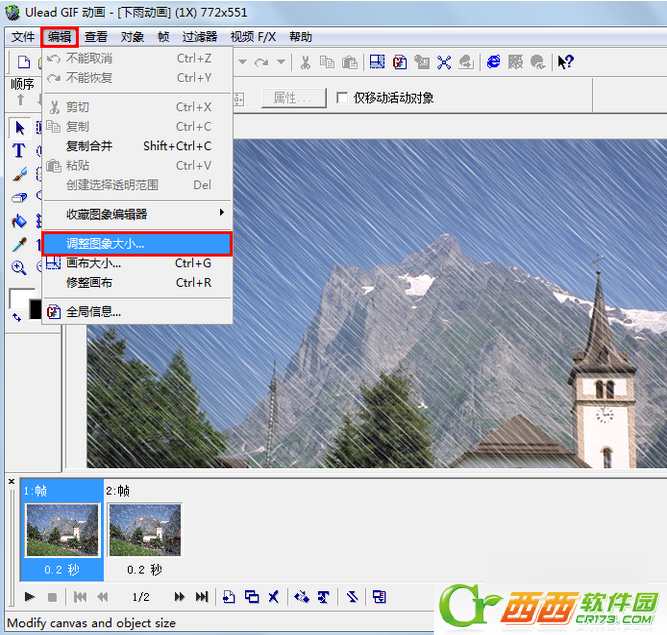
Task: Close the frame panel with the x button
Action: (x=12, y=481)
